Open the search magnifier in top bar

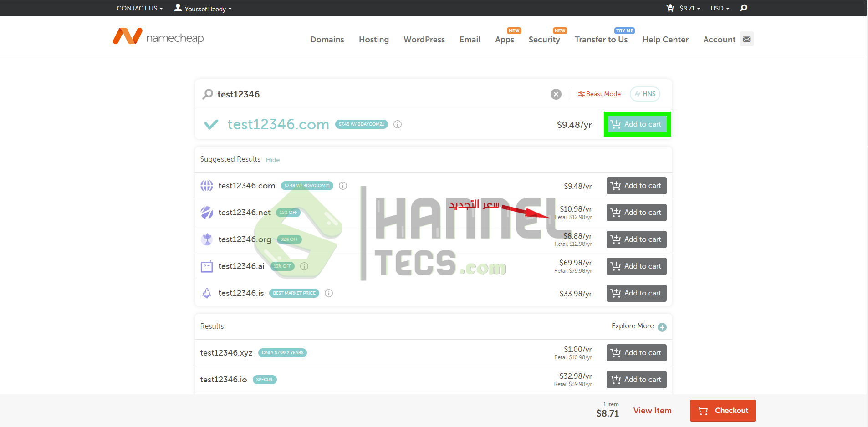744,8
